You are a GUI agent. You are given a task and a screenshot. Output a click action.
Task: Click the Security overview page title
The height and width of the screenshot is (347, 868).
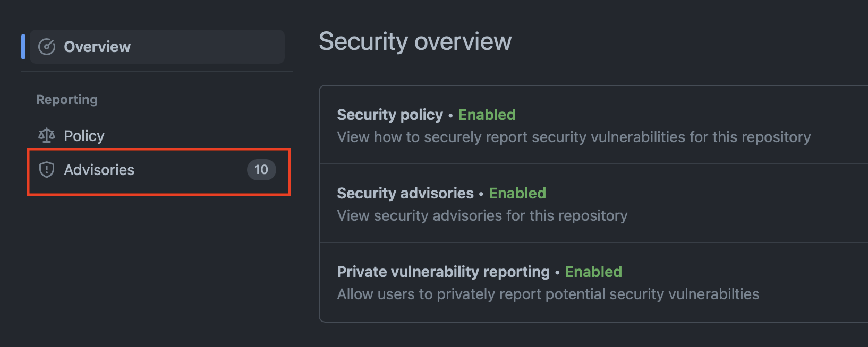coord(415,41)
